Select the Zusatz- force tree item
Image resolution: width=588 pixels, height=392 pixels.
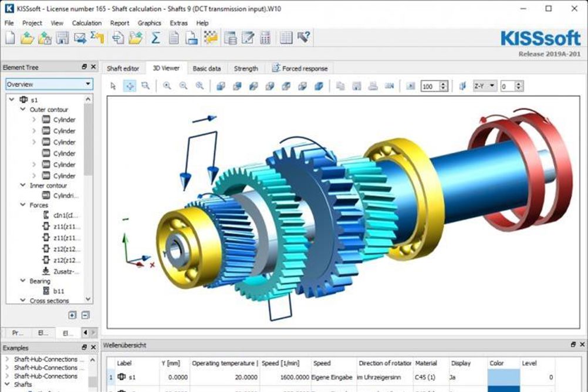(61, 271)
